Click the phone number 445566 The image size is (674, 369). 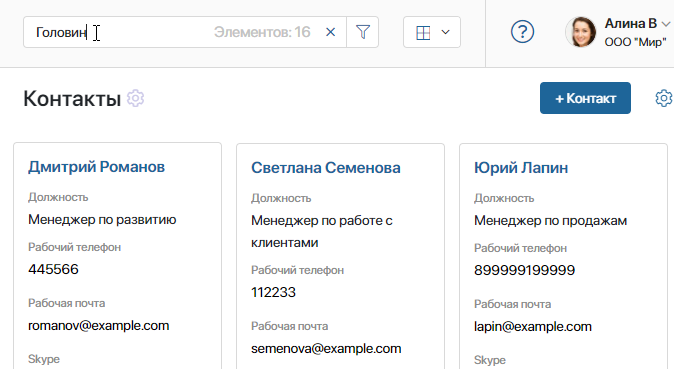[x=53, y=269]
